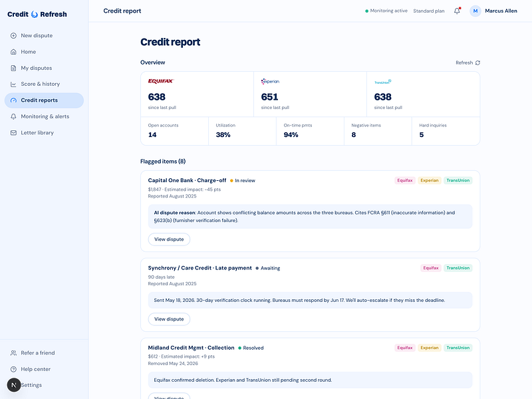
Task: Click the Letter library envelope icon
Action: pos(13,133)
